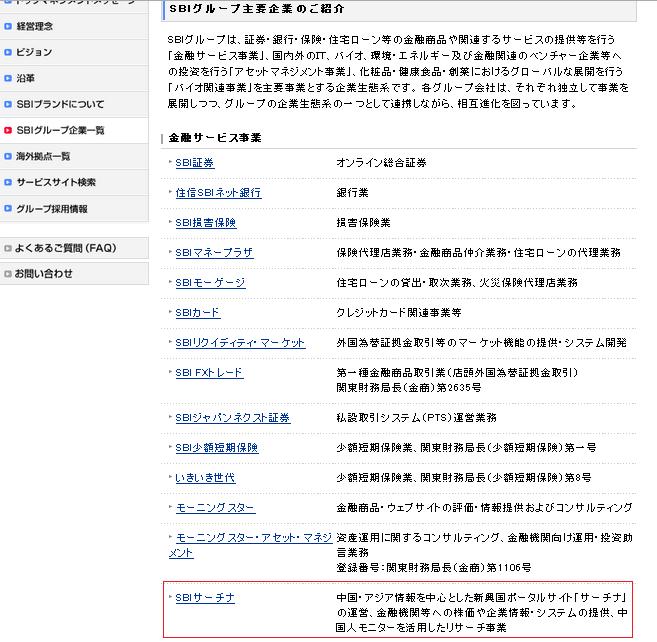Open グループ採用情報 in sidebar

click(x=74, y=209)
